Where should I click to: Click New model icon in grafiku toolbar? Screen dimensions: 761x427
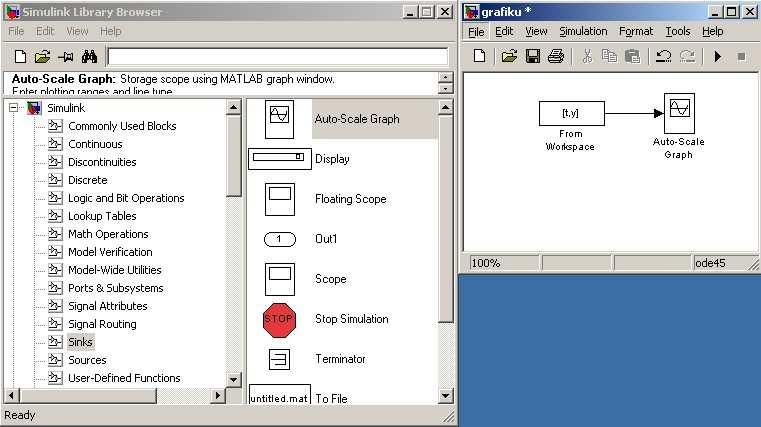(479, 56)
